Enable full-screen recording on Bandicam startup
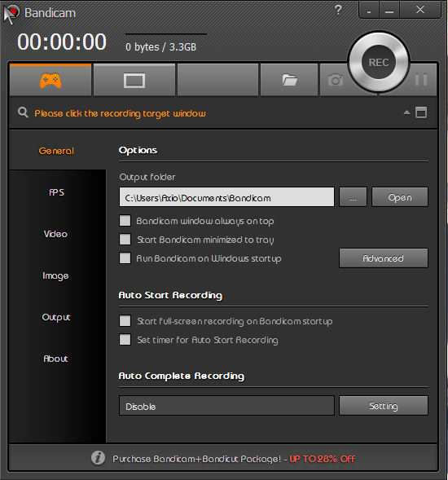The width and height of the screenshot is (448, 480). pos(125,321)
